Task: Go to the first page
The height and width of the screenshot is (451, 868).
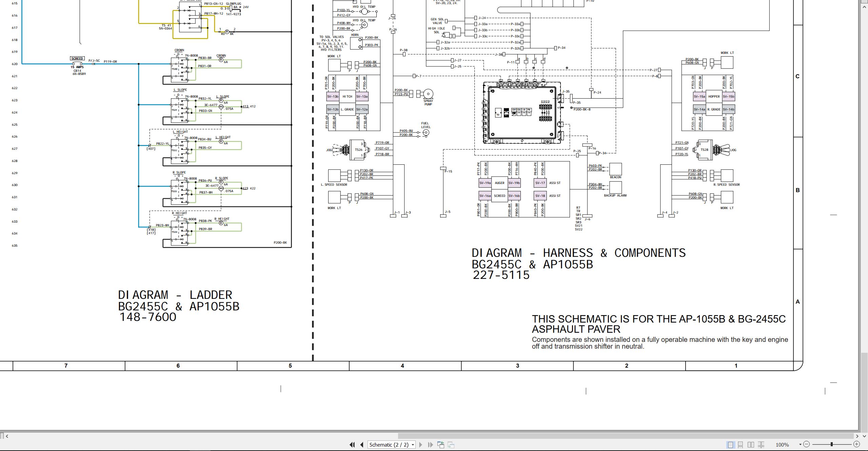Action: pos(352,445)
